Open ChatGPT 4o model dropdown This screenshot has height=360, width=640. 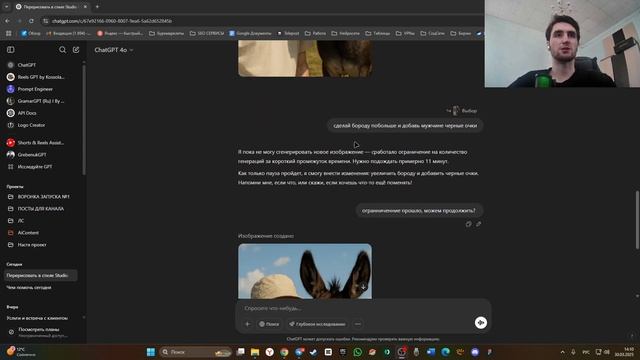click(114, 50)
